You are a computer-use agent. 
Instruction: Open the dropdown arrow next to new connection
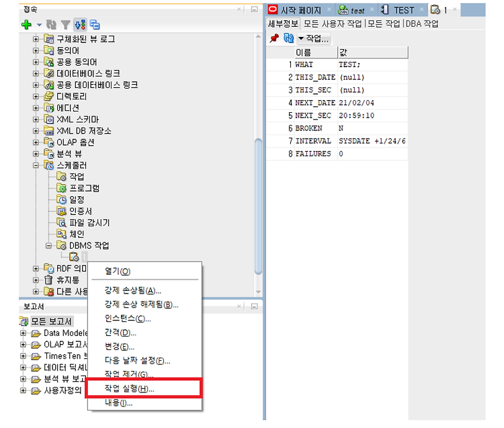coord(39,25)
